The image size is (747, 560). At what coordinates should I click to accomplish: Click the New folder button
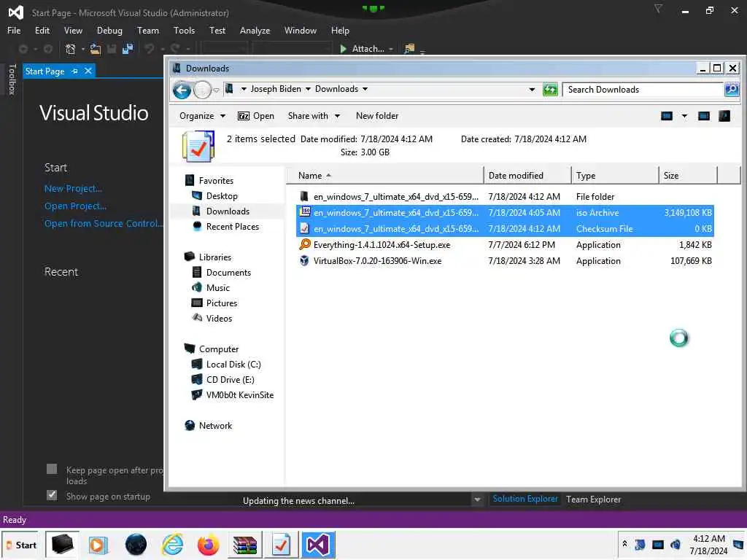(x=377, y=116)
